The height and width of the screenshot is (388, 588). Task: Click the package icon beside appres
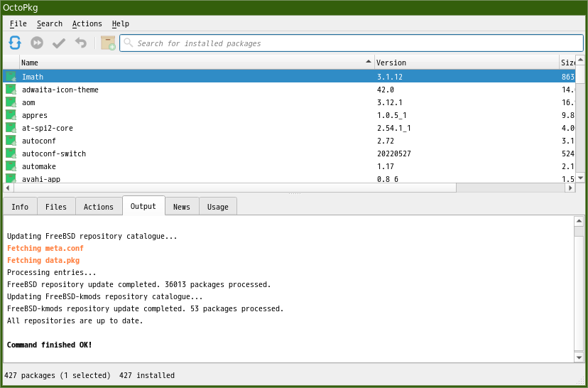11,115
